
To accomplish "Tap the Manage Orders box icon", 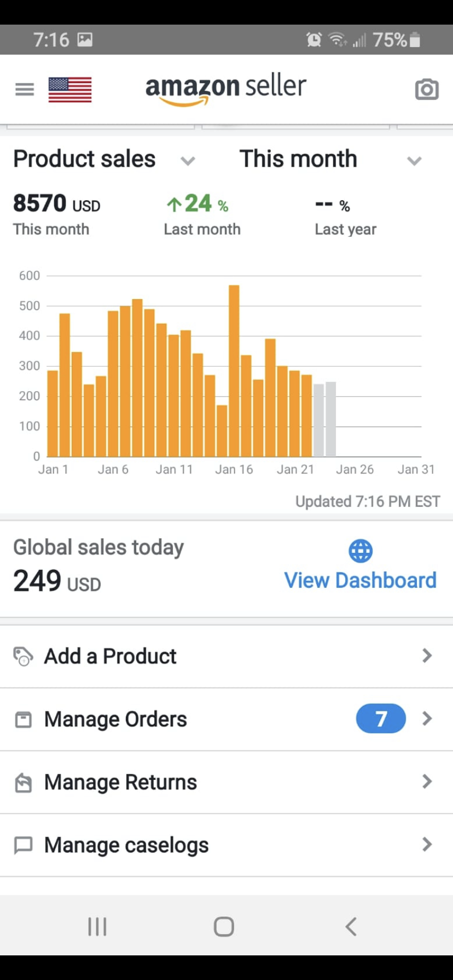I will 23,719.
